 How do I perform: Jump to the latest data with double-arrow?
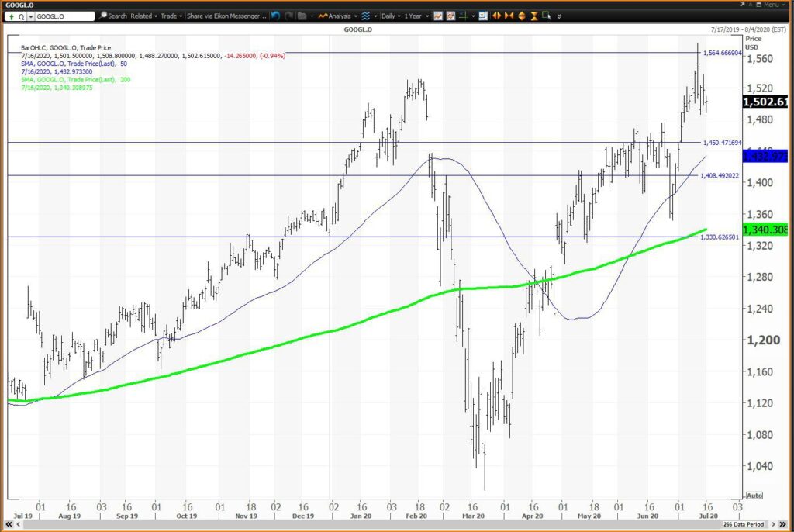[x=783, y=524]
